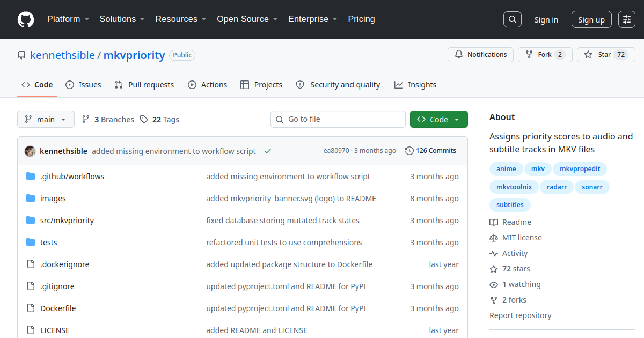Select the anime topic tag
Screen dimensions: 644x338
tap(506, 169)
